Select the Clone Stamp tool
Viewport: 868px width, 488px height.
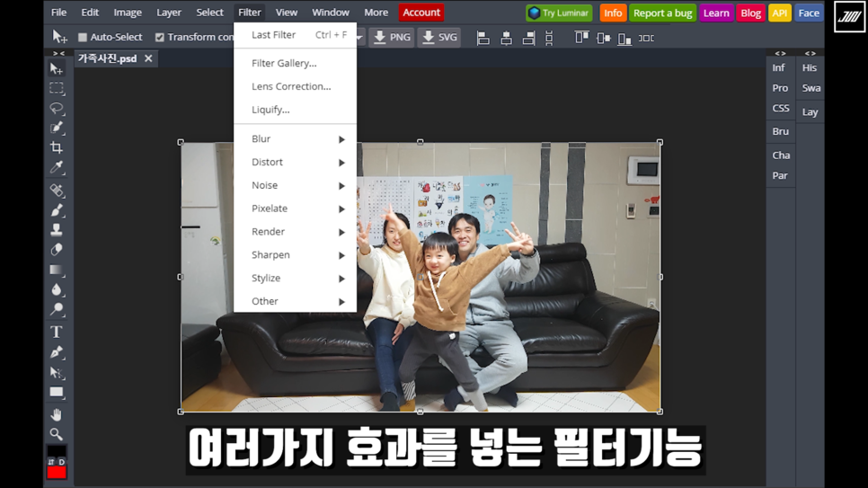(x=57, y=230)
